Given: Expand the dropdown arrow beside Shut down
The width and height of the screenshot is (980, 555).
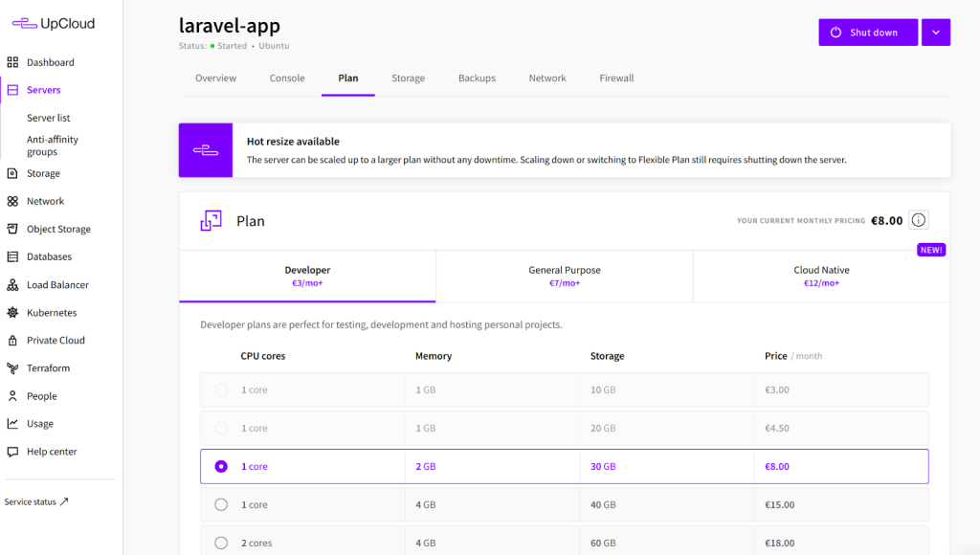Looking at the screenshot, I should [935, 33].
